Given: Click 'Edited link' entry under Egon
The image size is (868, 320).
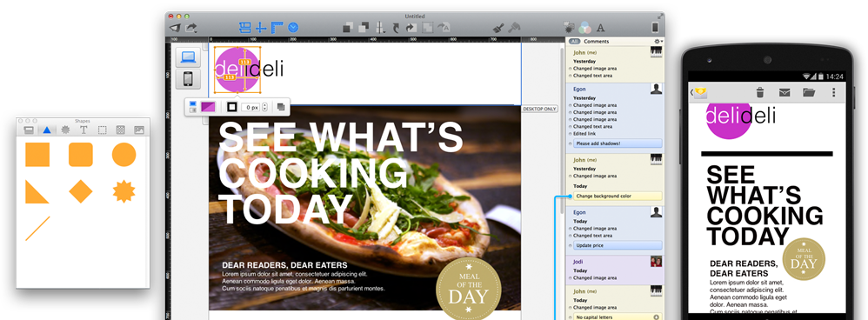Looking at the screenshot, I should (584, 134).
